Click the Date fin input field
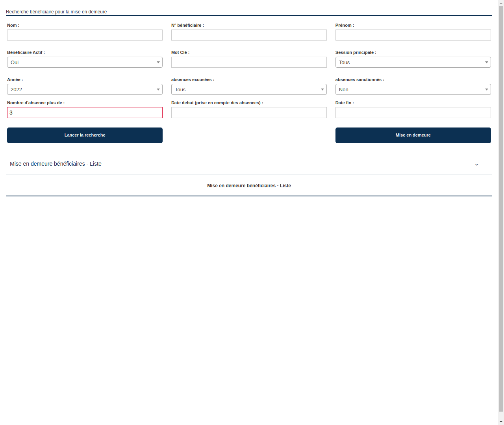This screenshot has height=425, width=504. coord(413,113)
